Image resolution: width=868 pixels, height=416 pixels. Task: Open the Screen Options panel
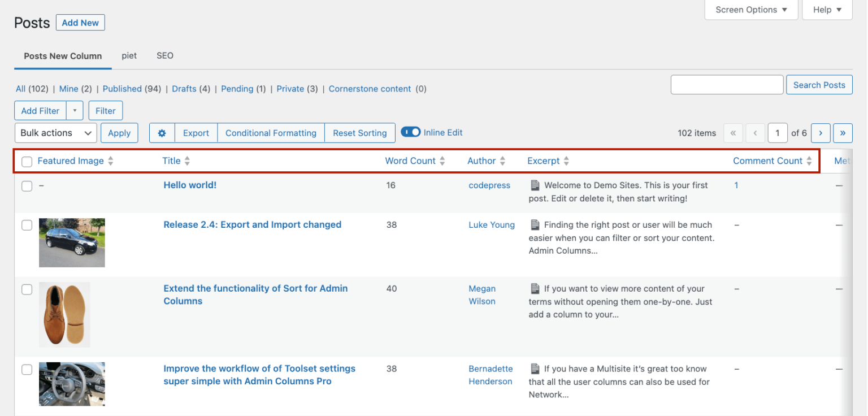coord(751,10)
